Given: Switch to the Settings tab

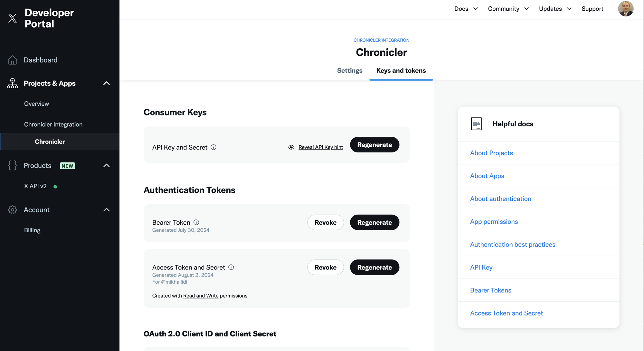Looking at the screenshot, I should 349,71.
